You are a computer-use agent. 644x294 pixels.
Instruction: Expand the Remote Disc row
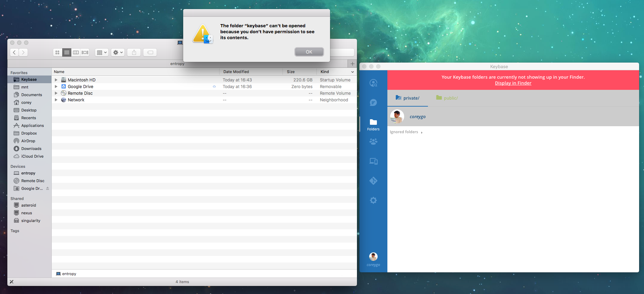click(x=56, y=93)
